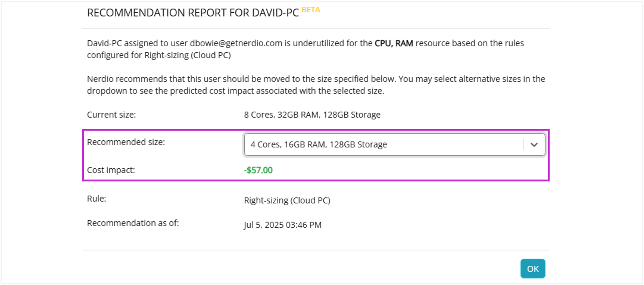Click the dbowie@getnerdio.com email address
The width and height of the screenshot is (644, 285).
(x=236, y=43)
